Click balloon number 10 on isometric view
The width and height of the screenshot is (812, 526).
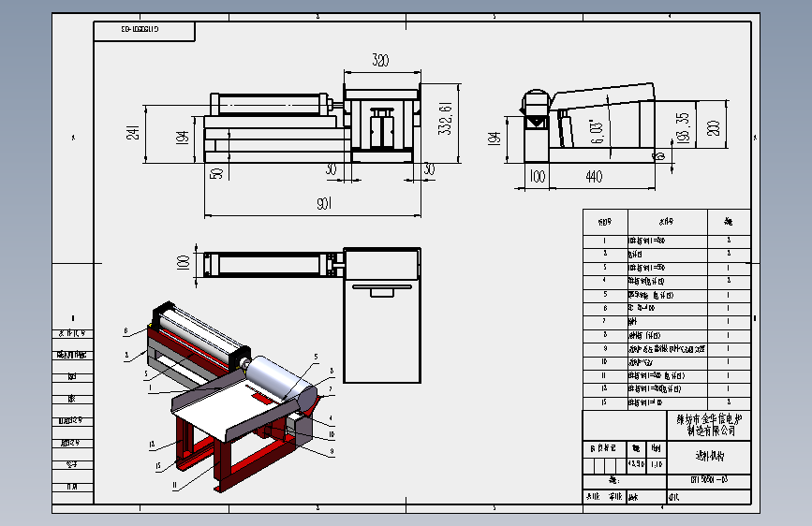coord(332,434)
